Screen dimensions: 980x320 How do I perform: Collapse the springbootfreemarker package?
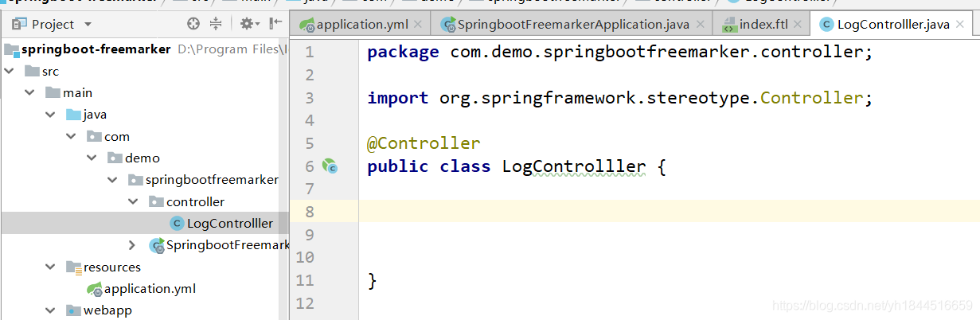click(113, 180)
